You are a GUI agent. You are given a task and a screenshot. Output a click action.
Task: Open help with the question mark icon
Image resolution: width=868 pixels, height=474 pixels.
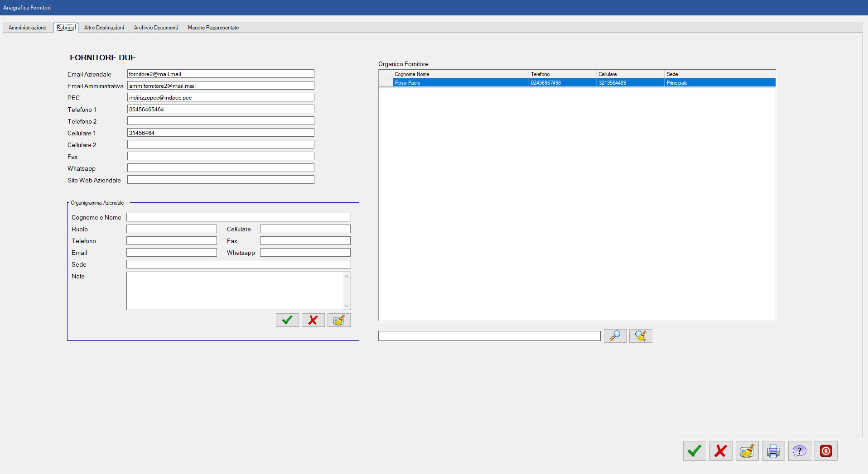pos(800,451)
